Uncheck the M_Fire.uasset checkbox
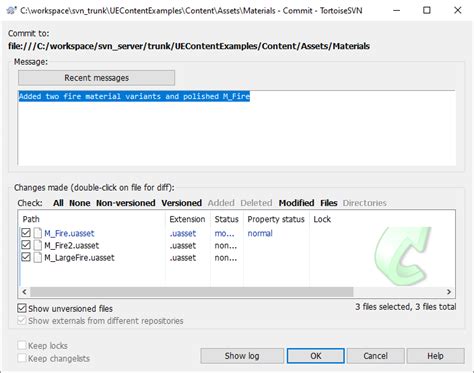This screenshot has width=474, height=373. [x=26, y=233]
